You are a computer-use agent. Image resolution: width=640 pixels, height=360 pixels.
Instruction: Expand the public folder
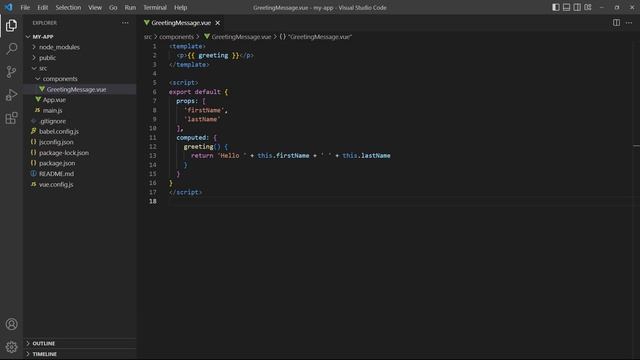click(x=34, y=58)
